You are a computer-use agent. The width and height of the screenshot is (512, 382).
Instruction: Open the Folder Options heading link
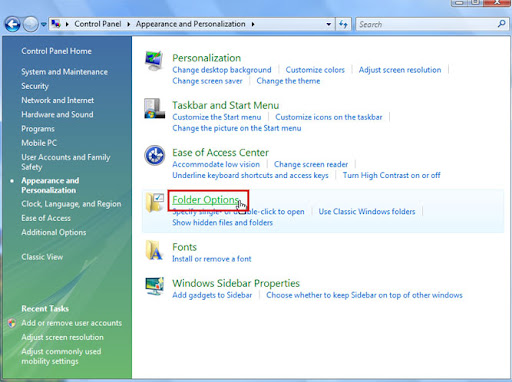point(206,200)
